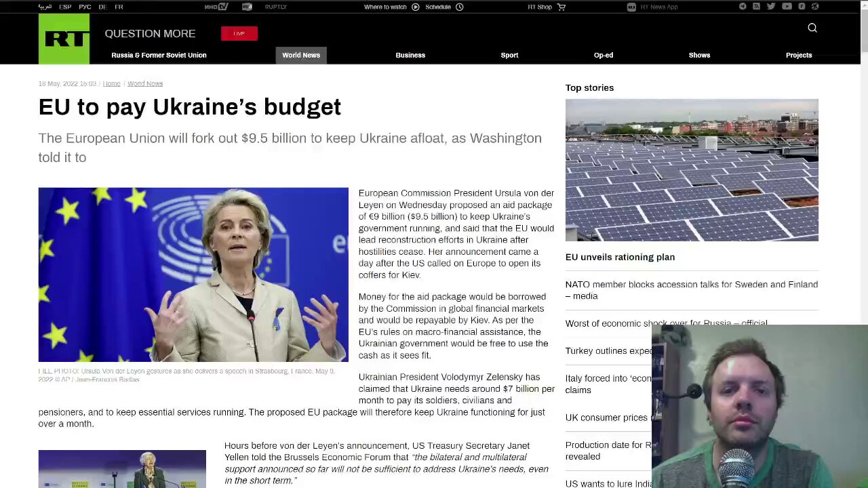Select the World News tab
868x488 pixels.
coord(301,55)
